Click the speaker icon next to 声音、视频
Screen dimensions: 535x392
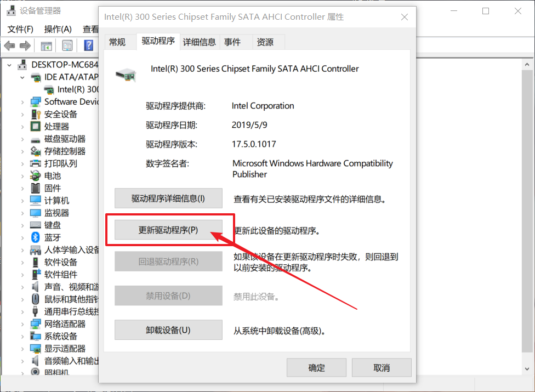pos(35,287)
